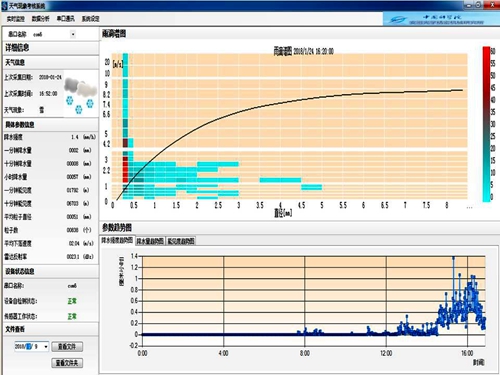Image resolution: width=500 pixels, height=375 pixels.
Task: Open the file date picker dropdown arrow
Action: pos(46,347)
